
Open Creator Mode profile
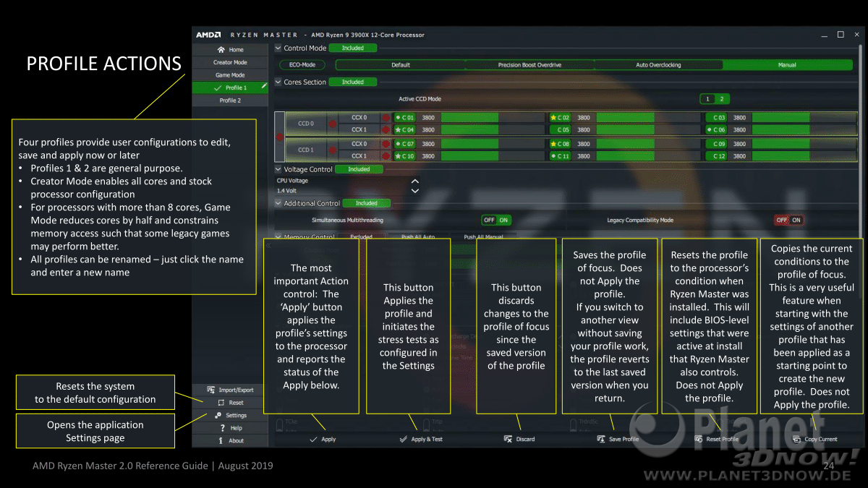(x=230, y=62)
